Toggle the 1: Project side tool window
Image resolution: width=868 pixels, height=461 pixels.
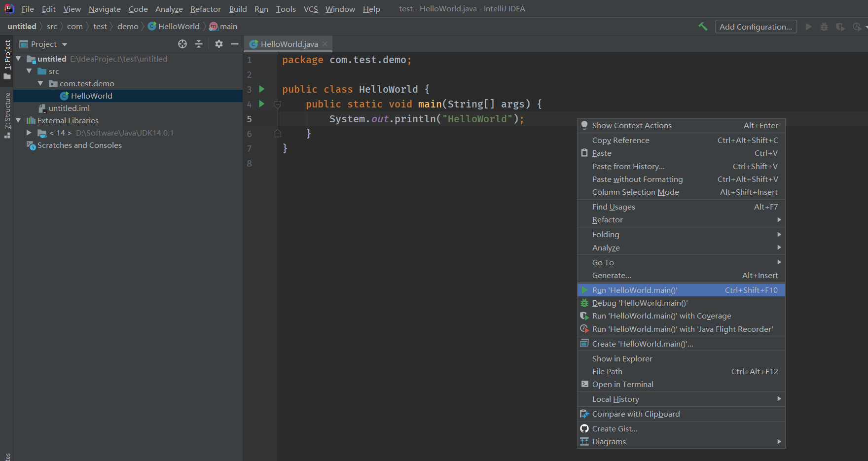[7, 60]
